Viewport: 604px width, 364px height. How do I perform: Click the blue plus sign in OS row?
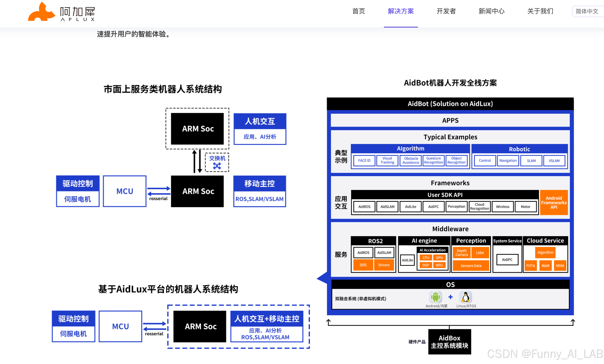click(451, 297)
